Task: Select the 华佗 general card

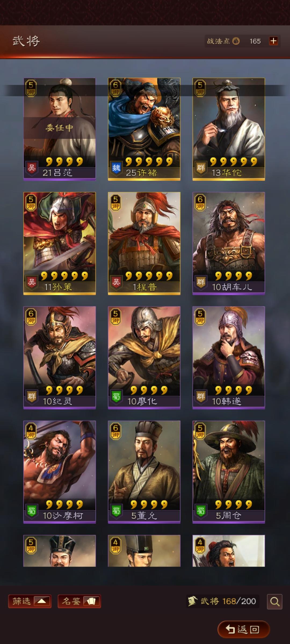Action: 229,129
